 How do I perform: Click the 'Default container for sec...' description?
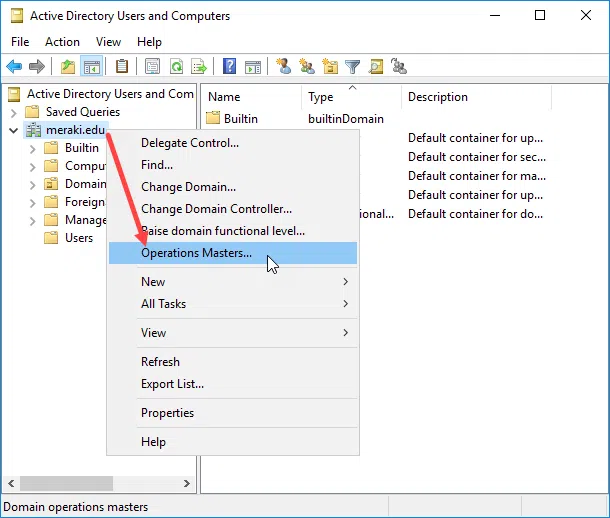click(477, 157)
